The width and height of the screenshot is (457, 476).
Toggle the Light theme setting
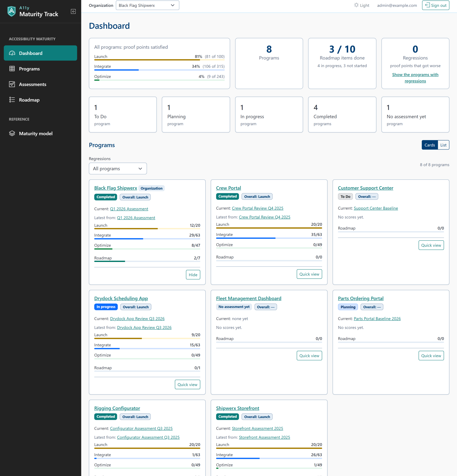(x=362, y=5)
